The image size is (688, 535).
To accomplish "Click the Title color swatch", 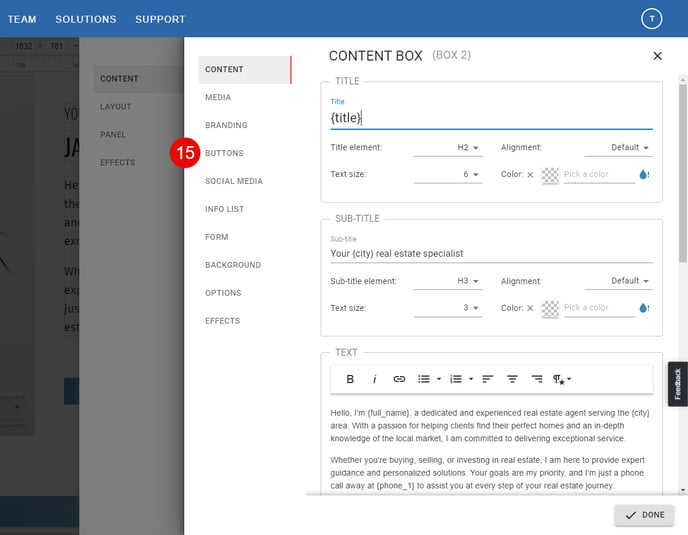I will click(x=550, y=175).
